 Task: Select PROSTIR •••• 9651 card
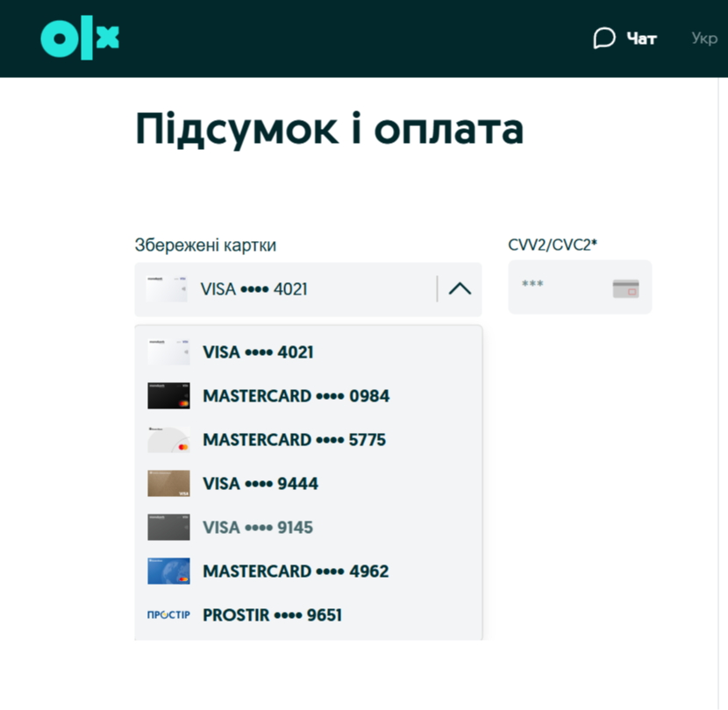pos(308,614)
